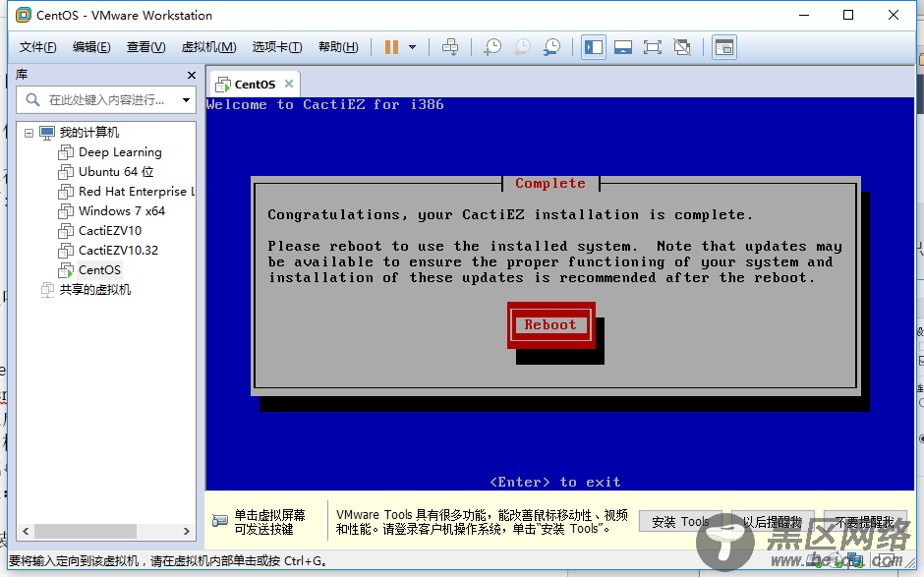Open the 虚拟机(M) menu
This screenshot has width=924, height=577.
click(208, 47)
